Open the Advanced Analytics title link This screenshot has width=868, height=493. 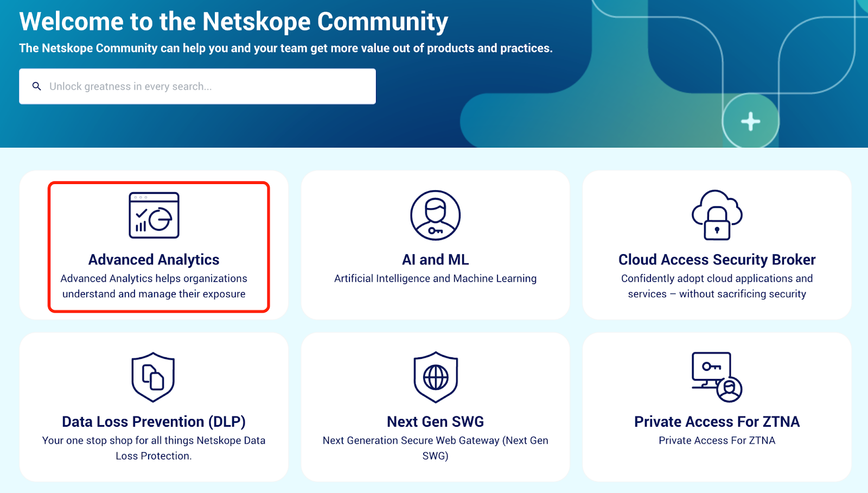coord(154,260)
